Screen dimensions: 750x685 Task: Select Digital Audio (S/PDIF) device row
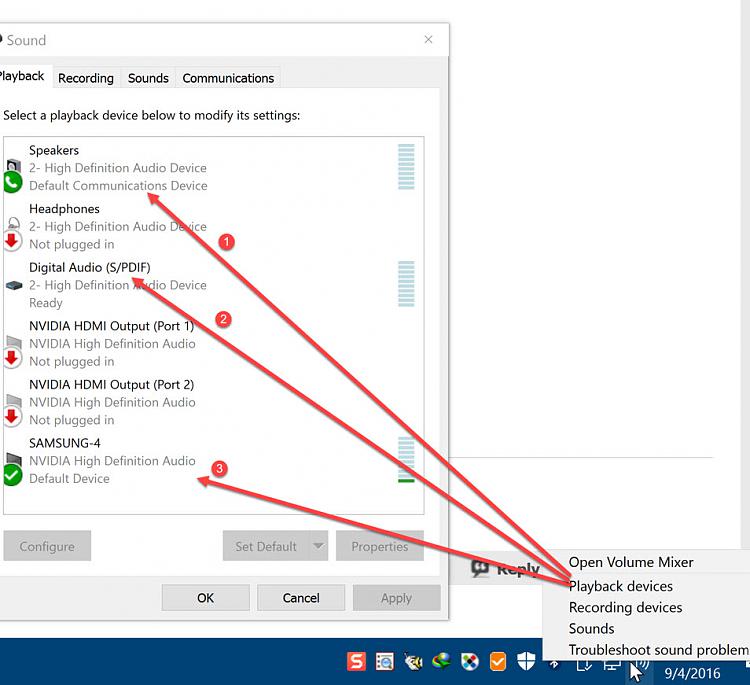click(x=213, y=285)
